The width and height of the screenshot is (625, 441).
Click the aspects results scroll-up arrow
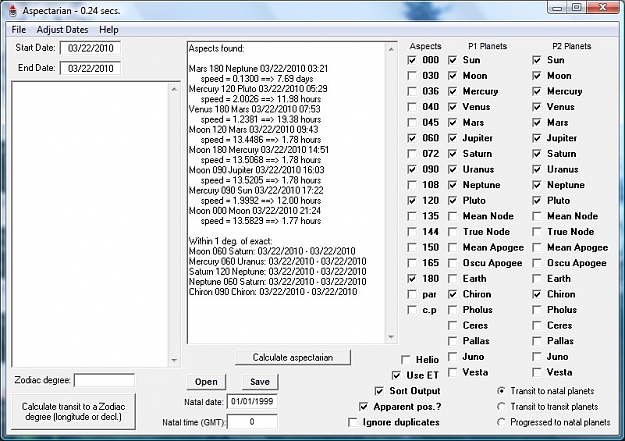[391, 49]
